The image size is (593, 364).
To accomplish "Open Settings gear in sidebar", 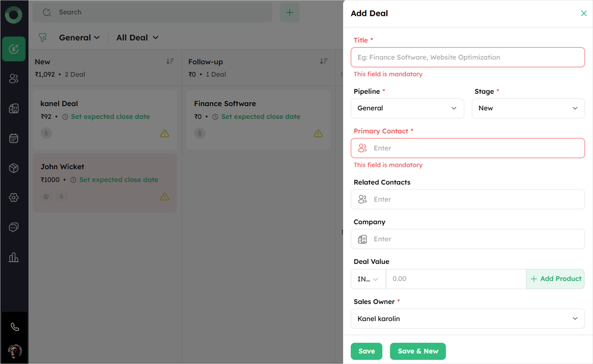I will [13, 198].
